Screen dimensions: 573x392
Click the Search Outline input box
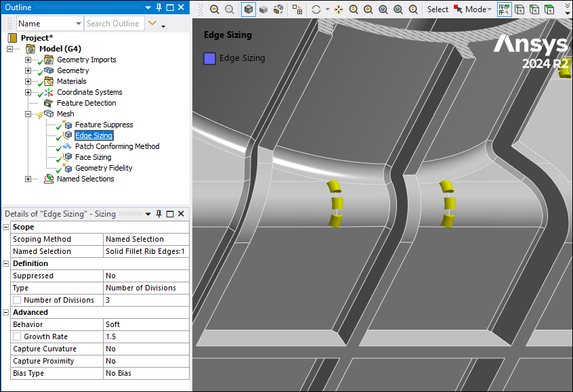(114, 24)
